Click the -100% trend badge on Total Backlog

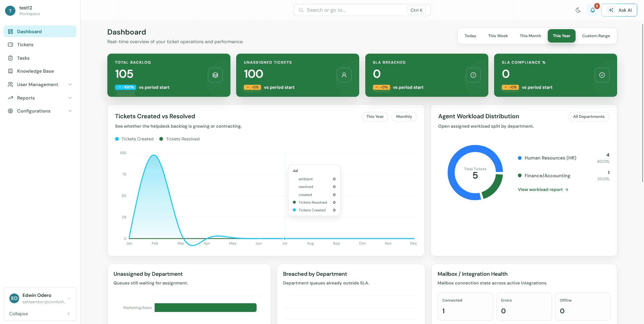coord(125,87)
